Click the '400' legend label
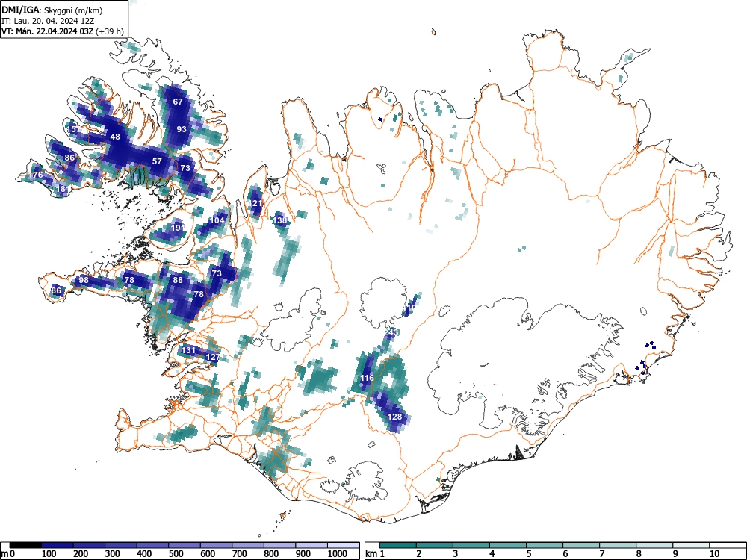747x560 pixels. click(144, 554)
